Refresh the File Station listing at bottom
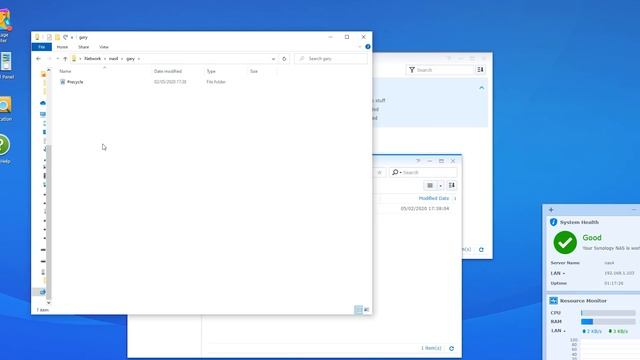 [451, 349]
